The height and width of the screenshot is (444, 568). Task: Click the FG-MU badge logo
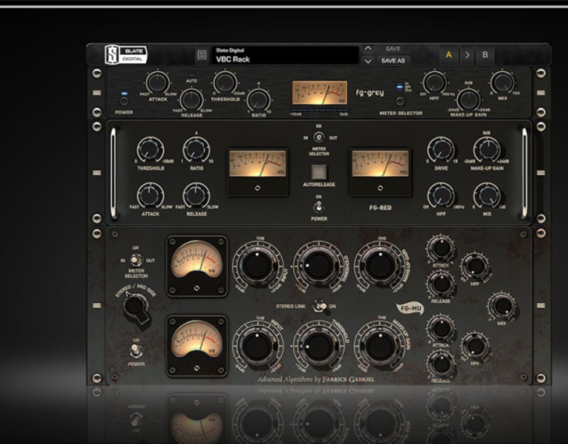pos(409,309)
